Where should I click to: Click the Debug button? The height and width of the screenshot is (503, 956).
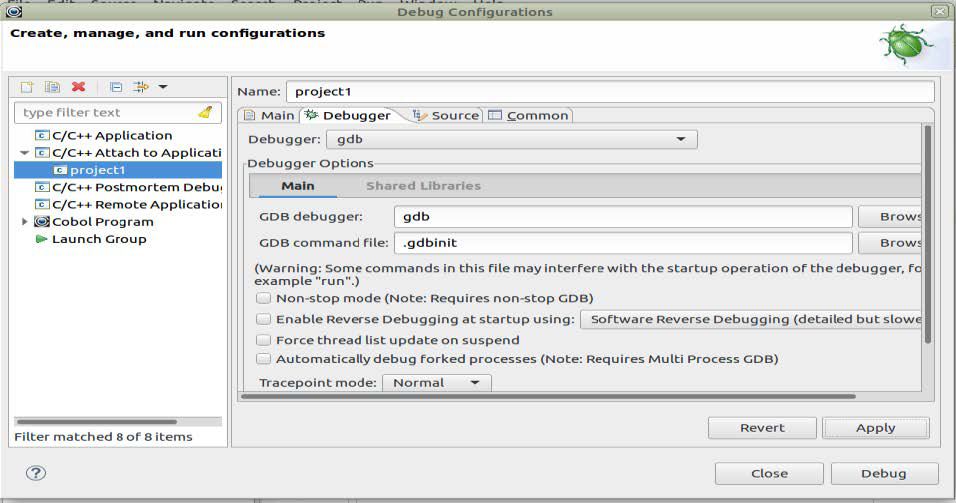point(884,474)
